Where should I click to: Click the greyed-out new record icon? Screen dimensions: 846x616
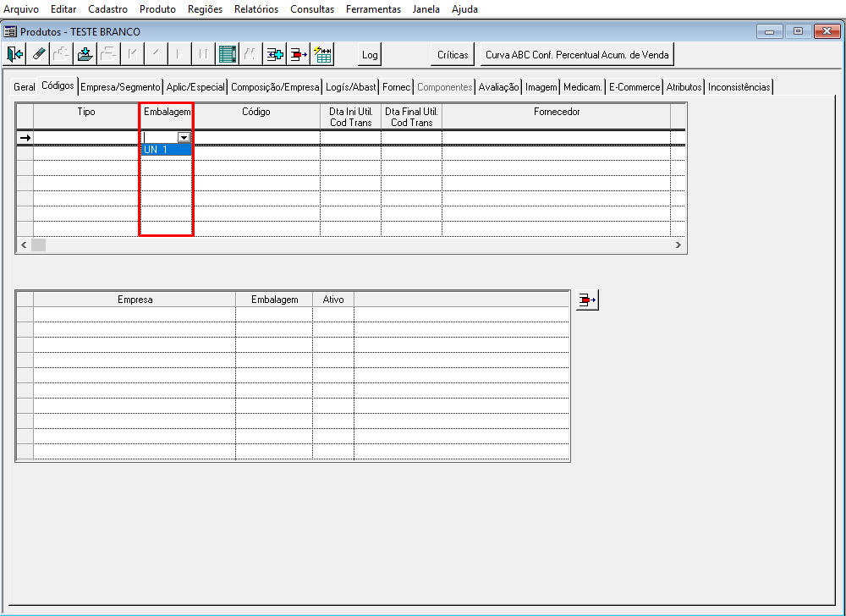point(61,54)
